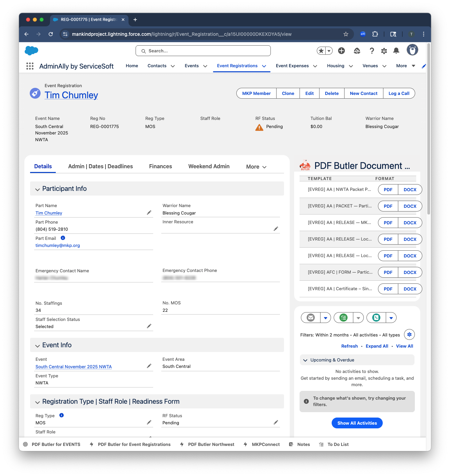450x476 pixels.
Task: Open the Favorites star icon
Action: pyautogui.click(x=321, y=51)
